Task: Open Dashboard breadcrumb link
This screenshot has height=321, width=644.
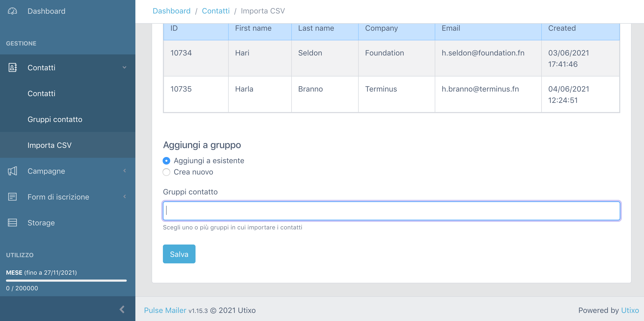Action: [172, 11]
